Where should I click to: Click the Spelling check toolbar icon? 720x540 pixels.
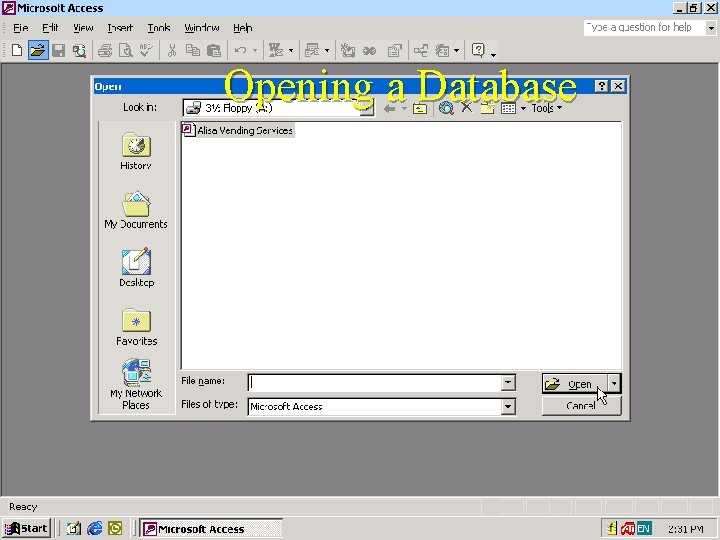[x=146, y=50]
